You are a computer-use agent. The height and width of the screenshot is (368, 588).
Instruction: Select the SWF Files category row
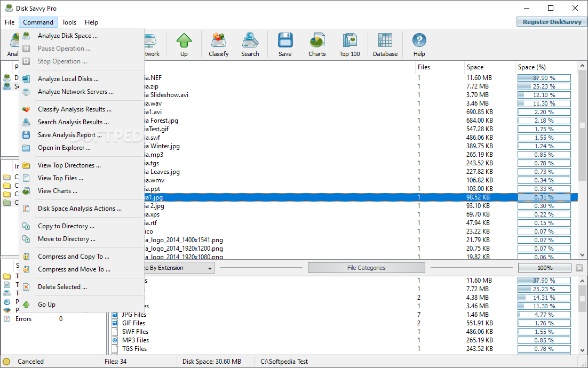coord(344,332)
